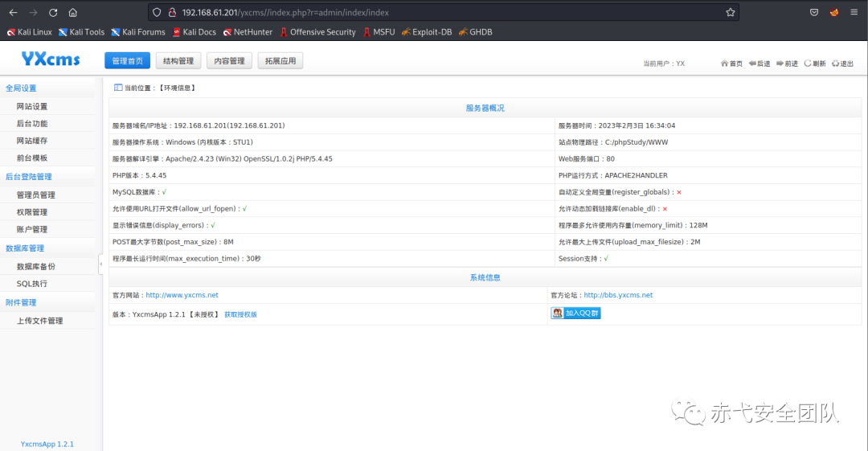
Task: Open the browser home icon
Action: click(72, 12)
